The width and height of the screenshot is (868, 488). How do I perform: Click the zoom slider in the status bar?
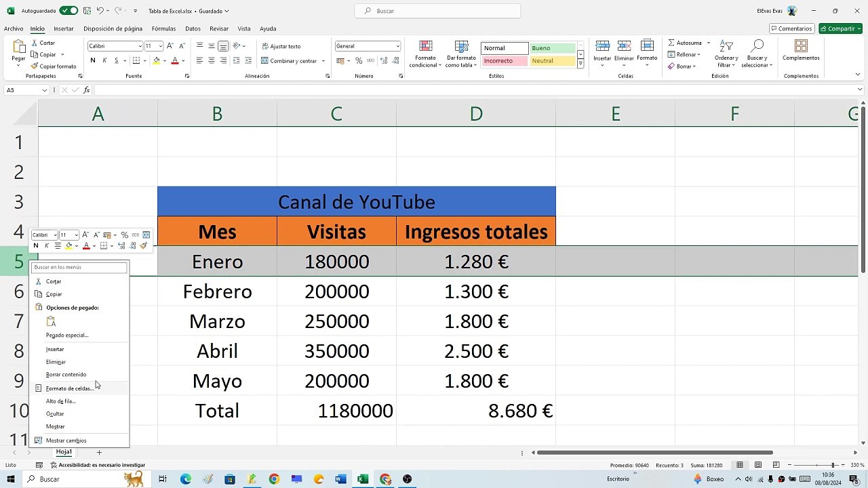(x=816, y=465)
